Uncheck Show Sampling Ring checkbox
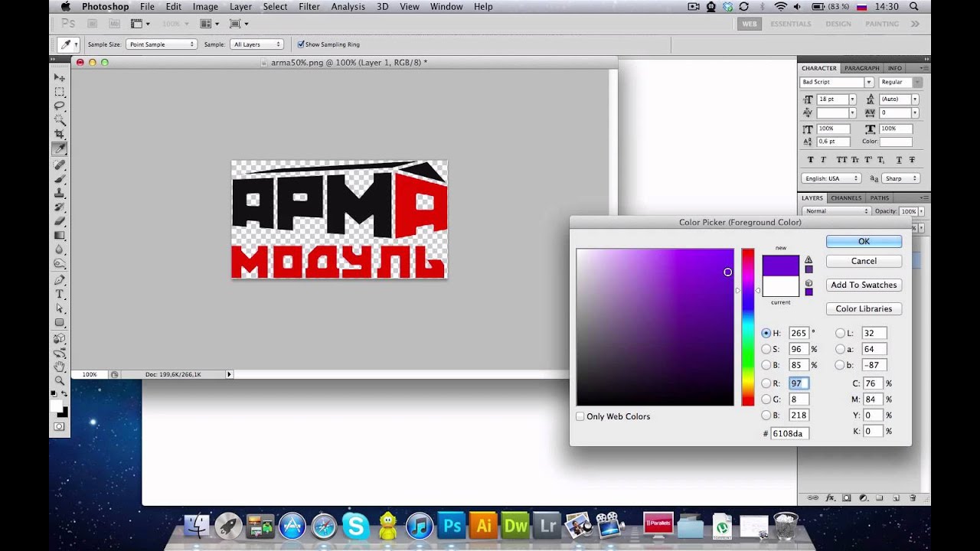980x551 pixels. tap(301, 44)
